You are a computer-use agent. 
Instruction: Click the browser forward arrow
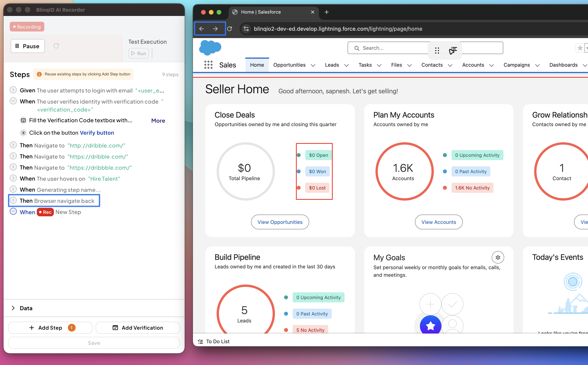[215, 29]
